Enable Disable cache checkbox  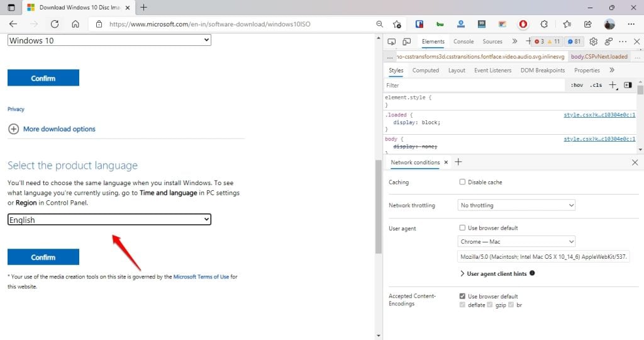[462, 182]
